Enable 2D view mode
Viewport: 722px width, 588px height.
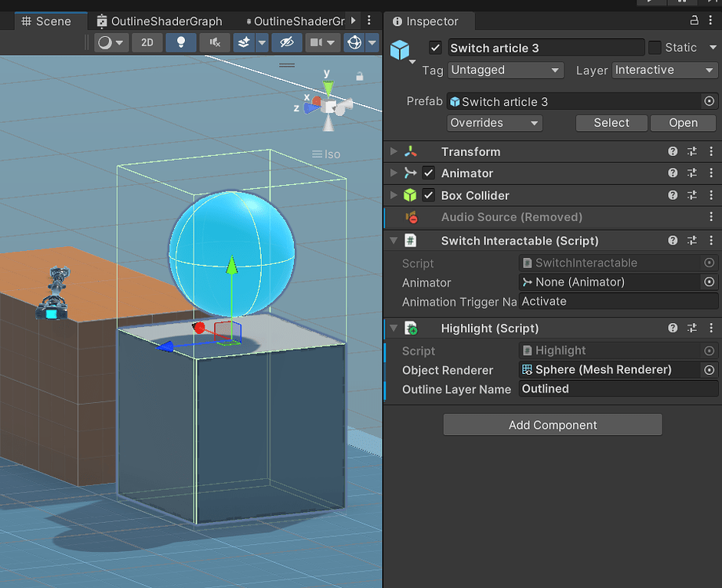click(147, 43)
